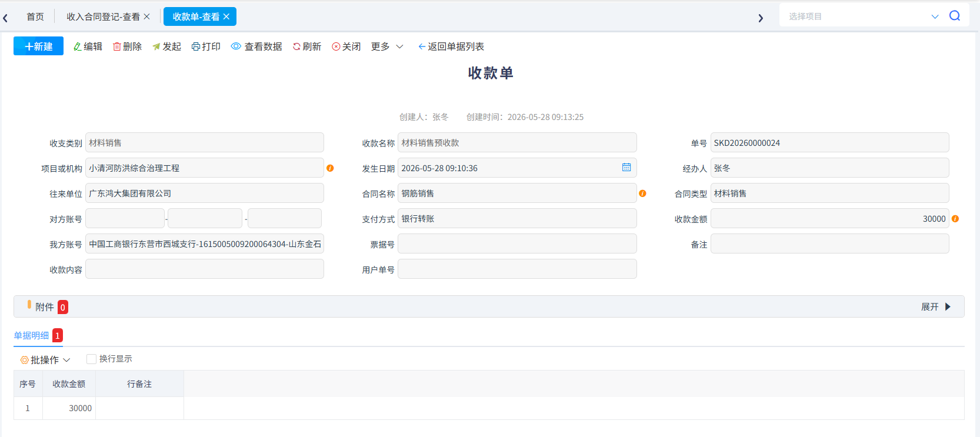
Task: Select the 收款单-查看 tab
Action: pos(196,16)
